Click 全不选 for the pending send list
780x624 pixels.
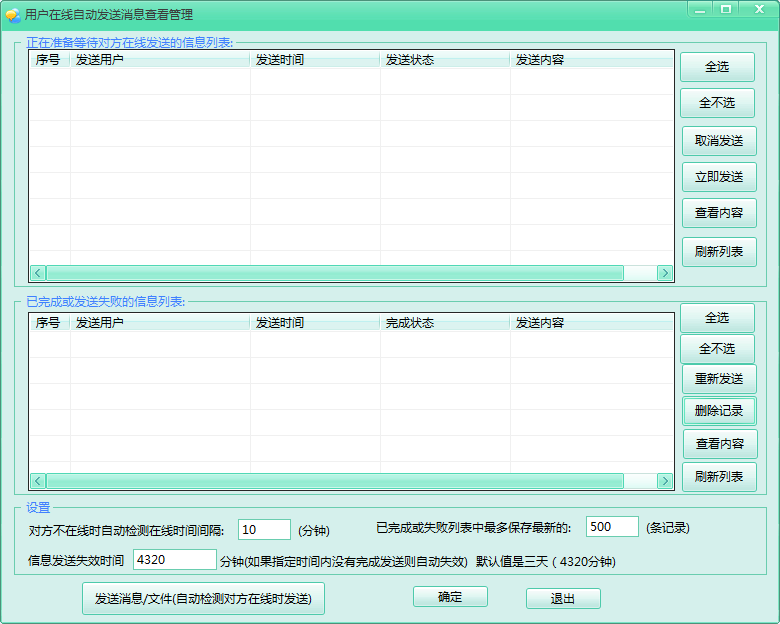(x=717, y=103)
